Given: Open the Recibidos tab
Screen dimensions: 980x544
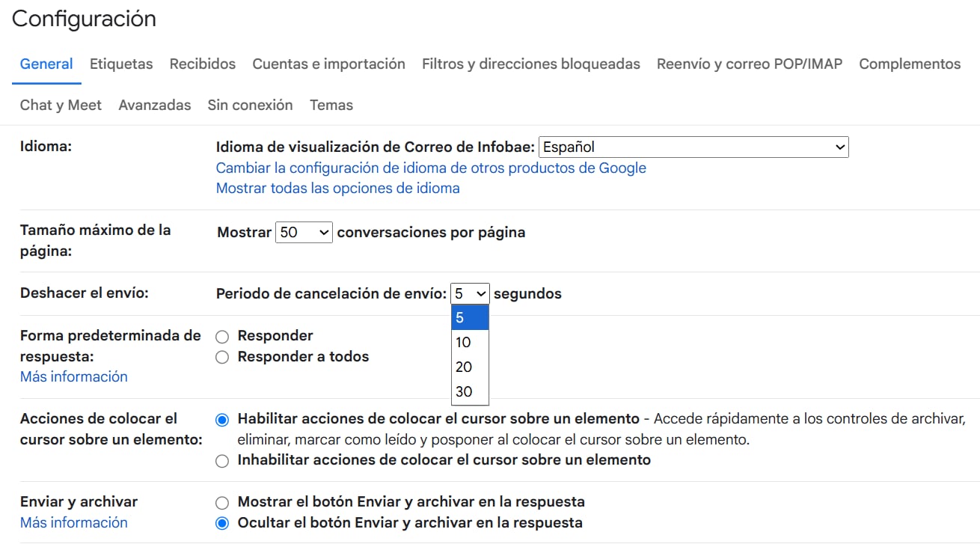Looking at the screenshot, I should click(203, 64).
